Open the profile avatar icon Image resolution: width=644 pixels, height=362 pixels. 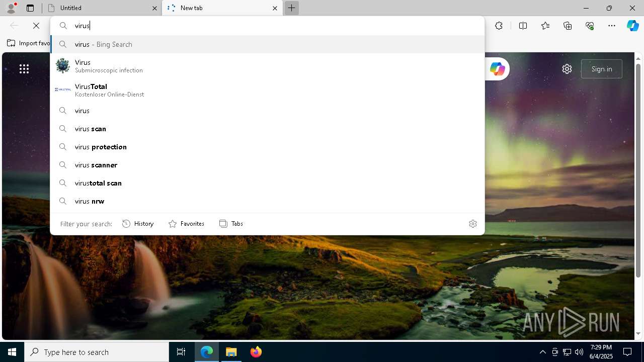(x=11, y=8)
